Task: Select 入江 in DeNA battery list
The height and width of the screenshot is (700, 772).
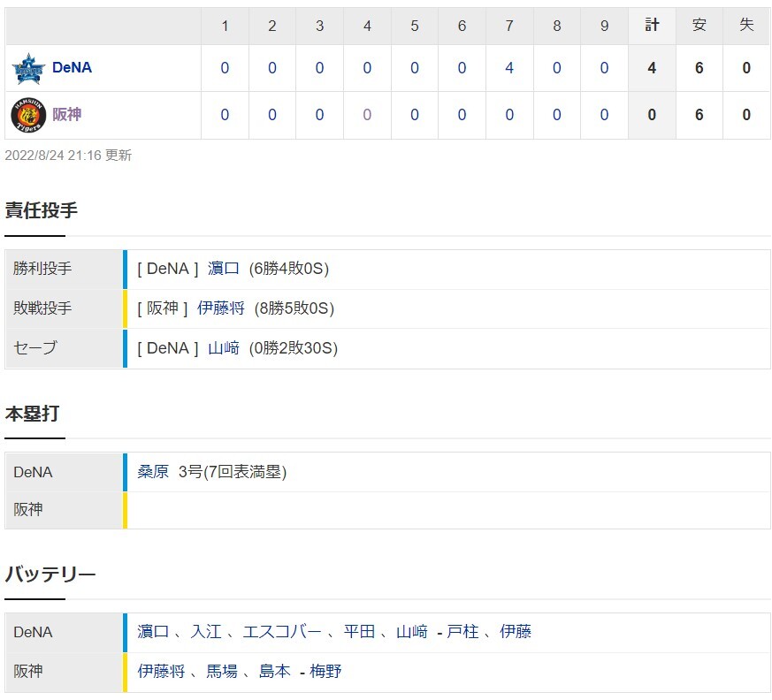Action: click(x=206, y=632)
